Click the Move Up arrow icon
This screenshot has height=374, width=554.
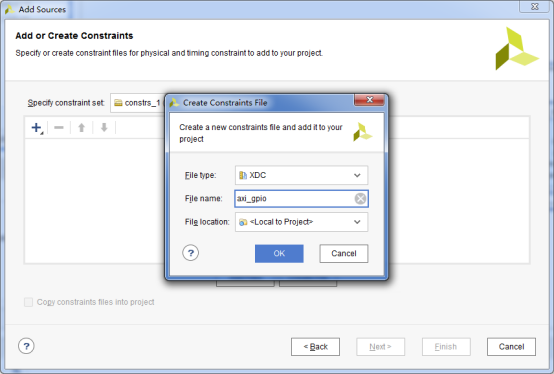pyautogui.click(x=82, y=127)
